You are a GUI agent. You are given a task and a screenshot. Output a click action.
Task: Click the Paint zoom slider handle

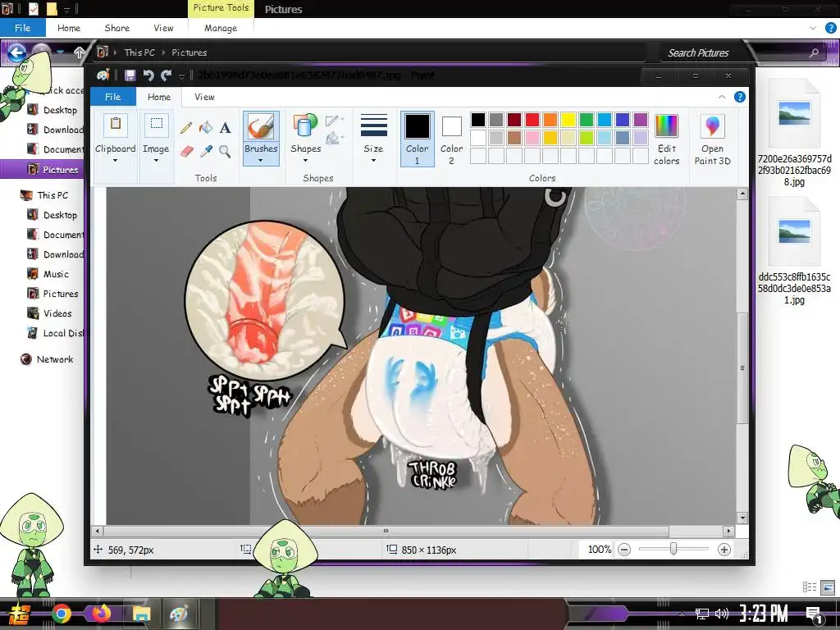673,549
